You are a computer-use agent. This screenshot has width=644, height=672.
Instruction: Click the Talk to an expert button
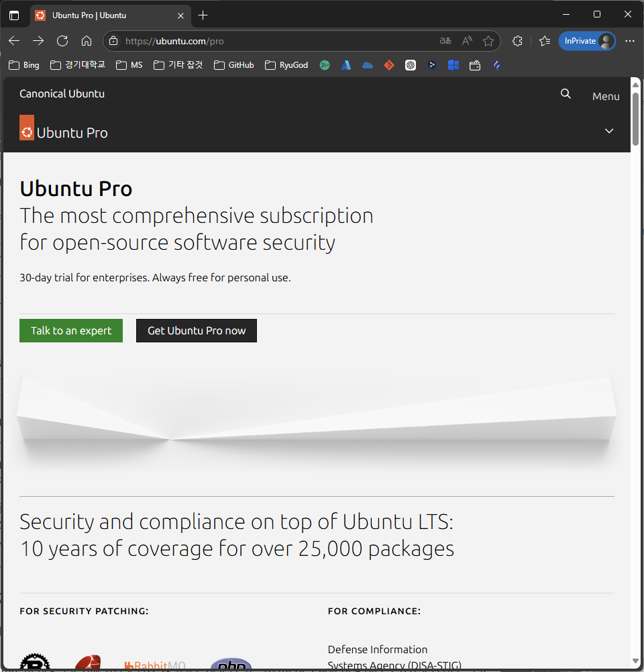pos(71,330)
